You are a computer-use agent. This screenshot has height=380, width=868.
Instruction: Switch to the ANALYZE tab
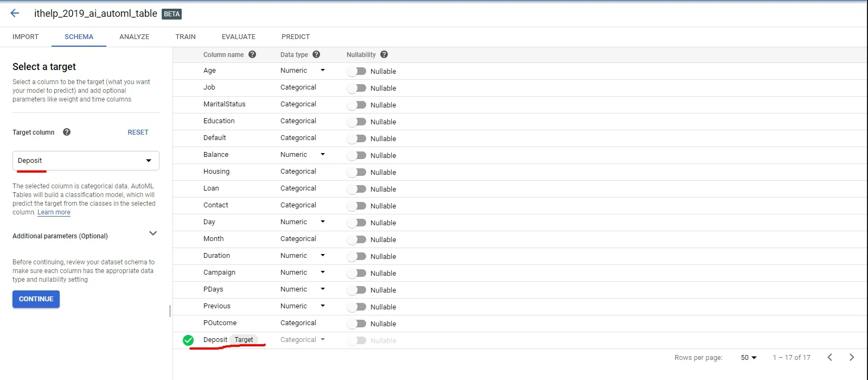135,37
